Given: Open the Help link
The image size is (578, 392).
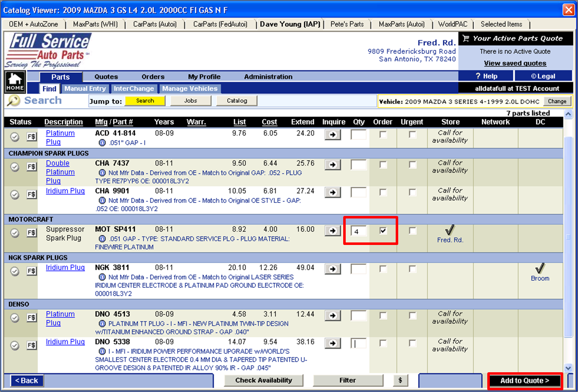Looking at the screenshot, I should pyautogui.click(x=486, y=76).
